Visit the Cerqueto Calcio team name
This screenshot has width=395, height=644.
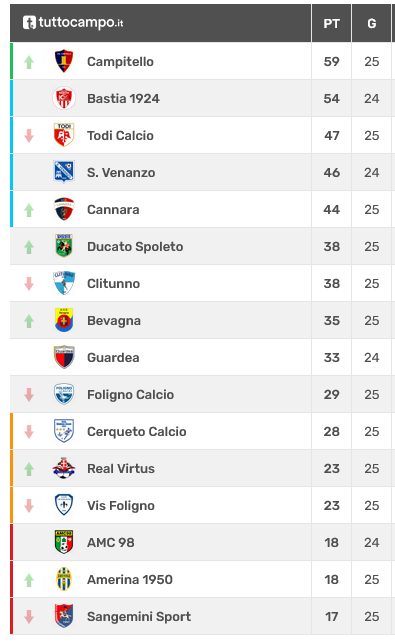[x=137, y=432]
